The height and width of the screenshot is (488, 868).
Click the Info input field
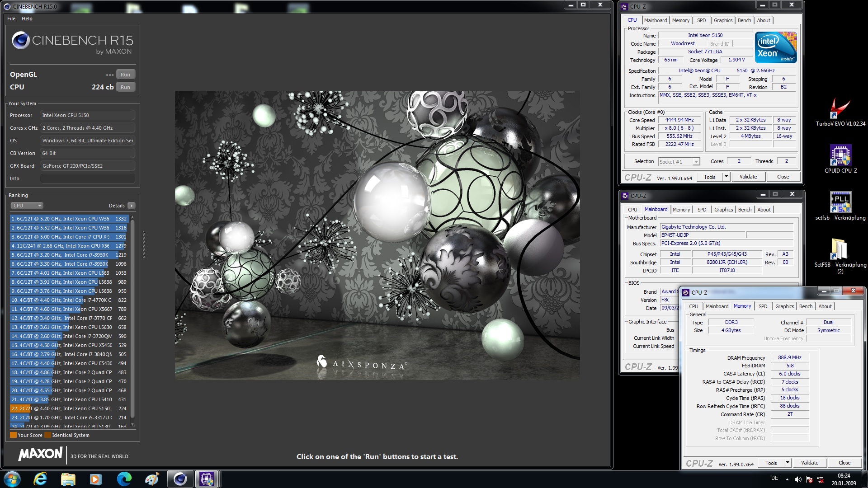[x=88, y=178]
